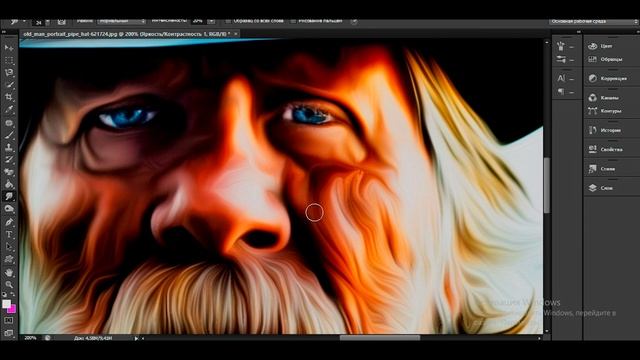The image size is (640, 360).
Task: Switch to the old_man_portrait document tab
Action: pos(127,34)
